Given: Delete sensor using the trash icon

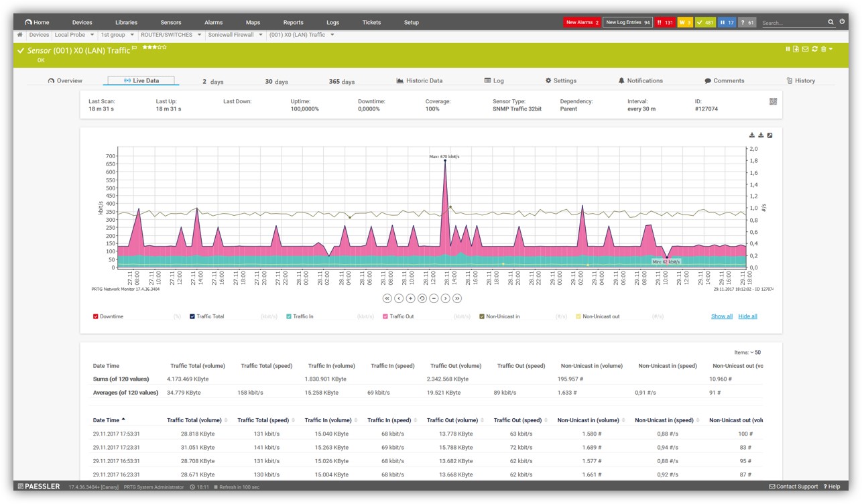Looking at the screenshot, I should pyautogui.click(x=823, y=49).
